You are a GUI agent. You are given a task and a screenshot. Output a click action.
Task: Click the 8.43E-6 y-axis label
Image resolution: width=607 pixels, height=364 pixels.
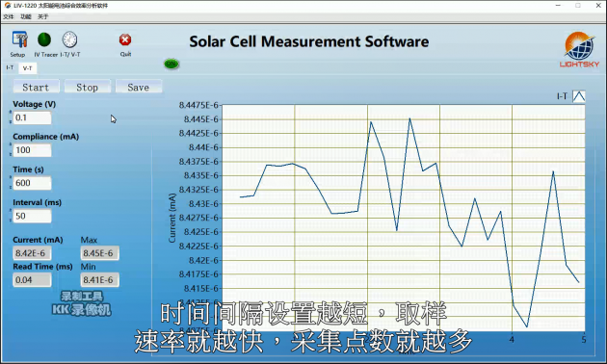pyautogui.click(x=203, y=203)
